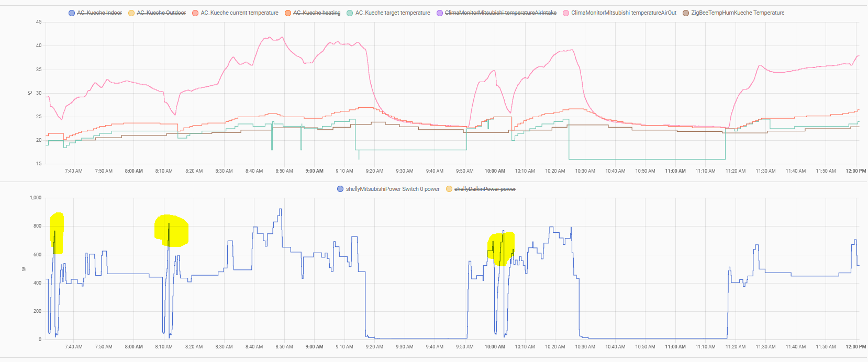Click the W unit label on power chart
The width and height of the screenshot is (868, 362).
24,269
